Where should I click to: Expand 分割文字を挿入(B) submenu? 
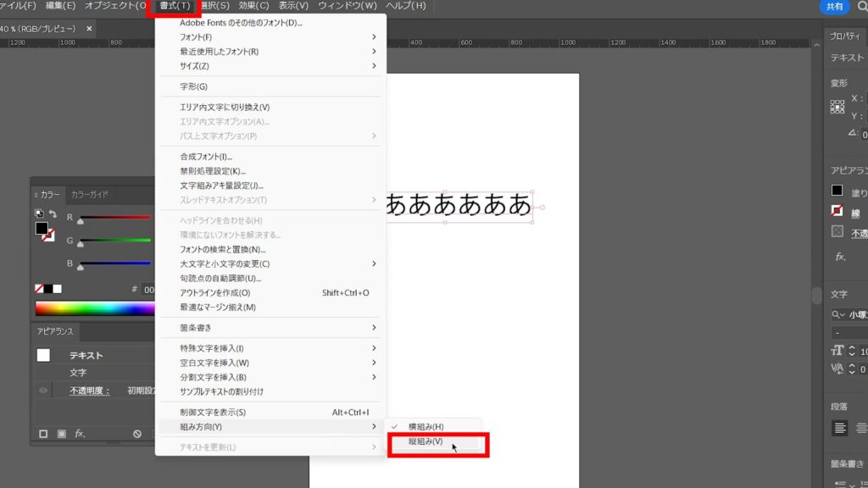271,377
